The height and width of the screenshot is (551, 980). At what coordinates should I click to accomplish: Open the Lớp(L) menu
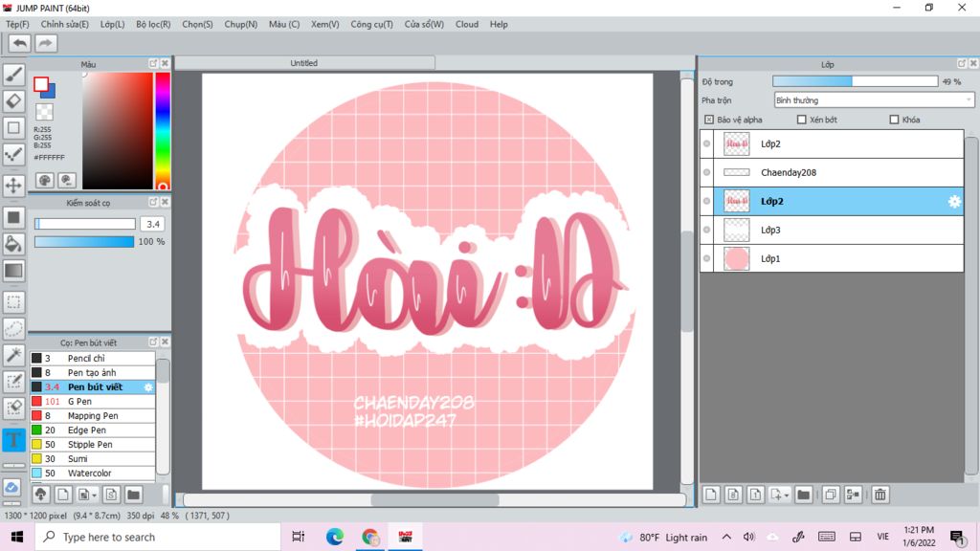tap(113, 24)
